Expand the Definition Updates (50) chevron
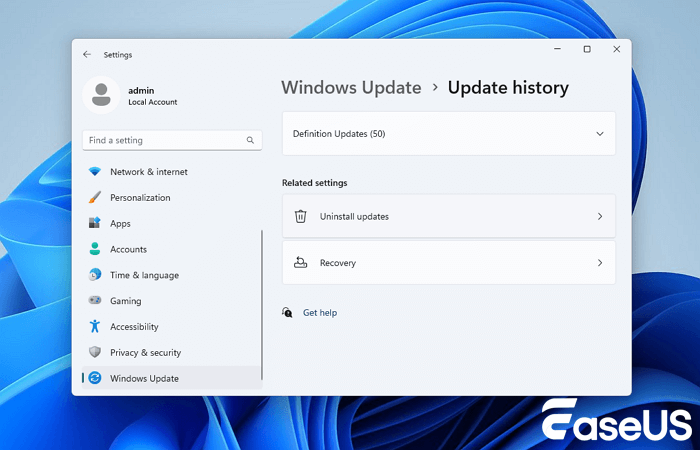This screenshot has height=450, width=700. (600, 133)
